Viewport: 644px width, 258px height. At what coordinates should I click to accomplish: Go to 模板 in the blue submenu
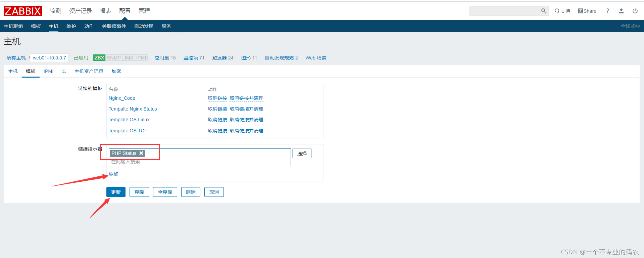[x=36, y=26]
